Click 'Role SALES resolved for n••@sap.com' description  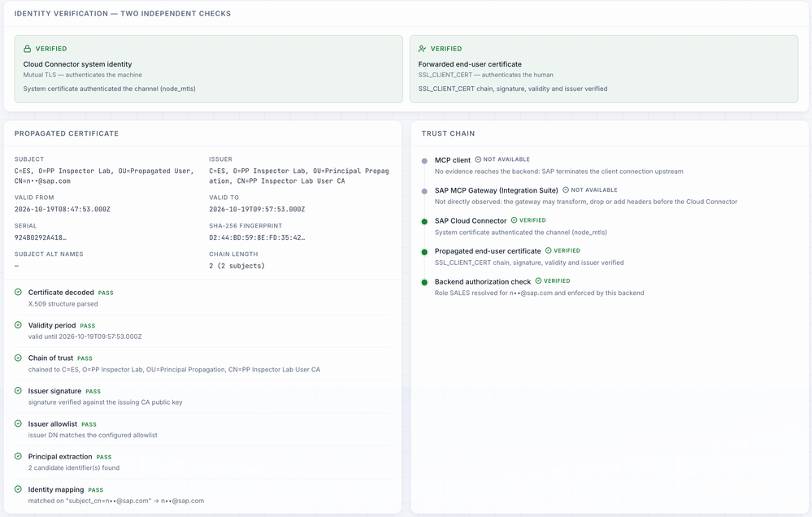point(540,293)
